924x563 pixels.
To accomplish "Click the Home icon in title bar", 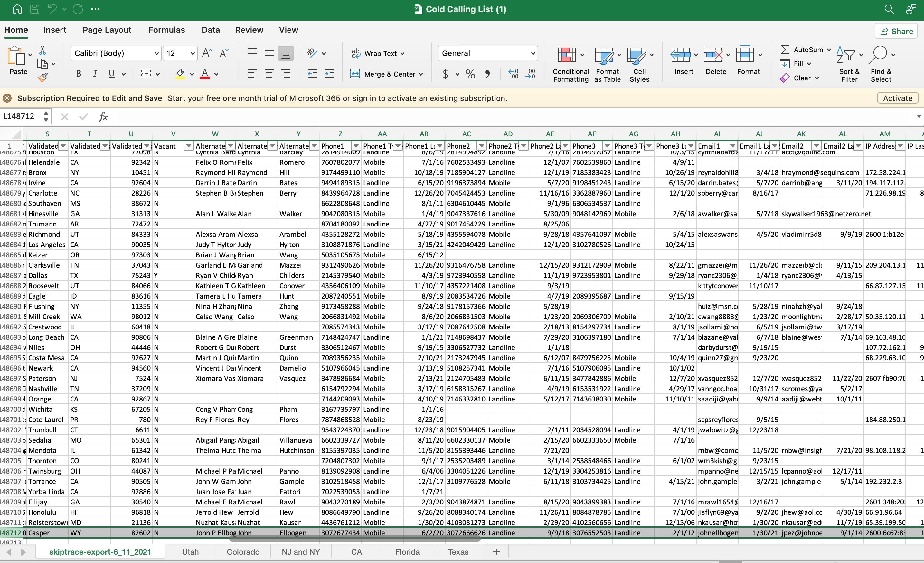I will click(x=17, y=9).
